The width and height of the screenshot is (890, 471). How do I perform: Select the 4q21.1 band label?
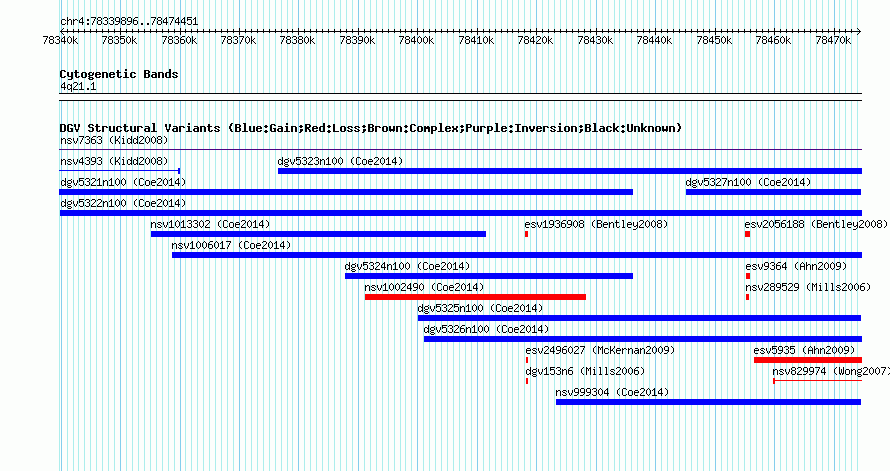78,87
